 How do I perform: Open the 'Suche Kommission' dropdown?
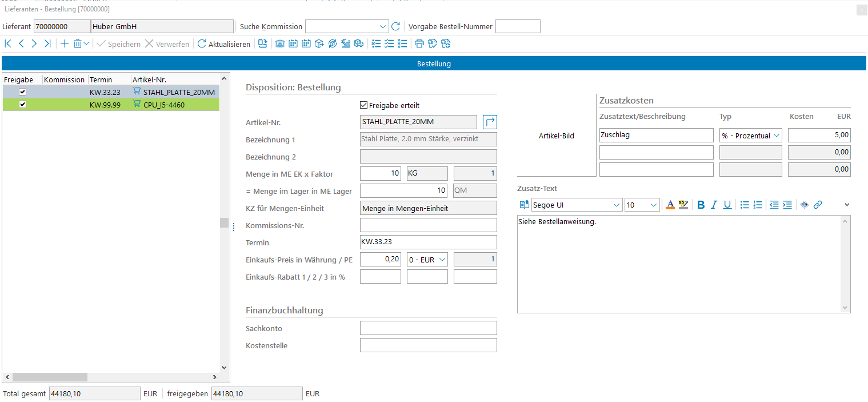coord(383,27)
